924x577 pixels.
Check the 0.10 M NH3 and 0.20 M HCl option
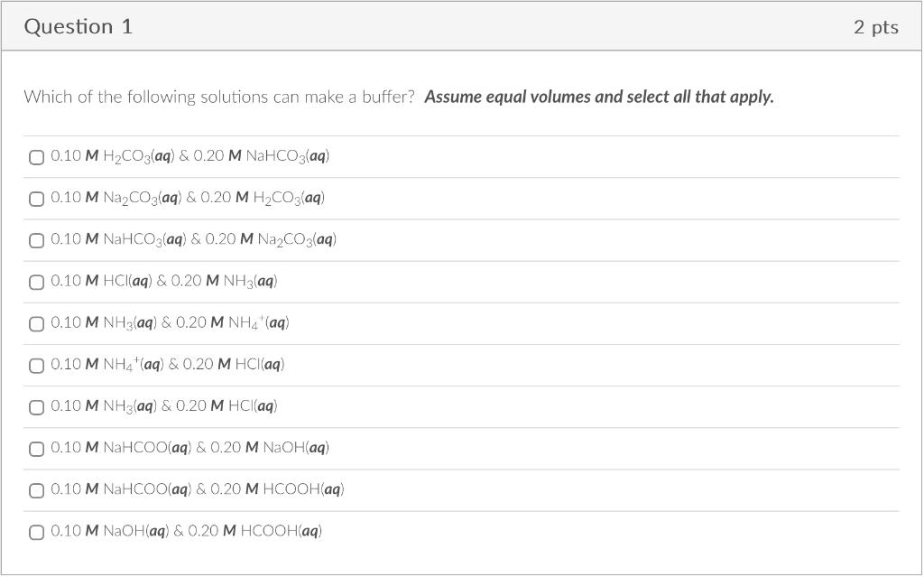click(x=36, y=407)
